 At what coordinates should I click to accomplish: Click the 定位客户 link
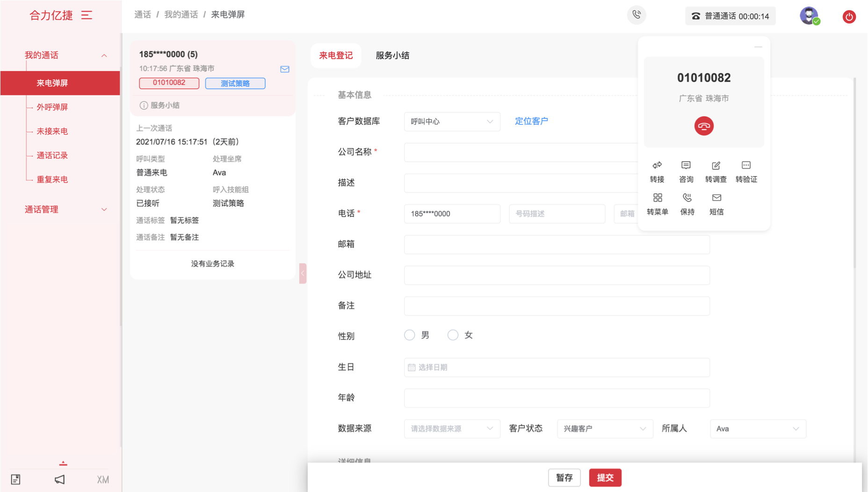coord(531,121)
